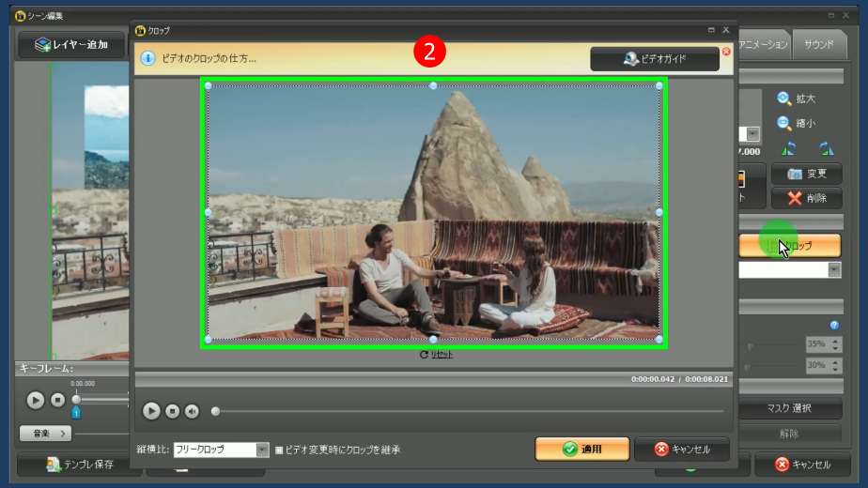Switch to the サウンド tab

pyautogui.click(x=818, y=44)
